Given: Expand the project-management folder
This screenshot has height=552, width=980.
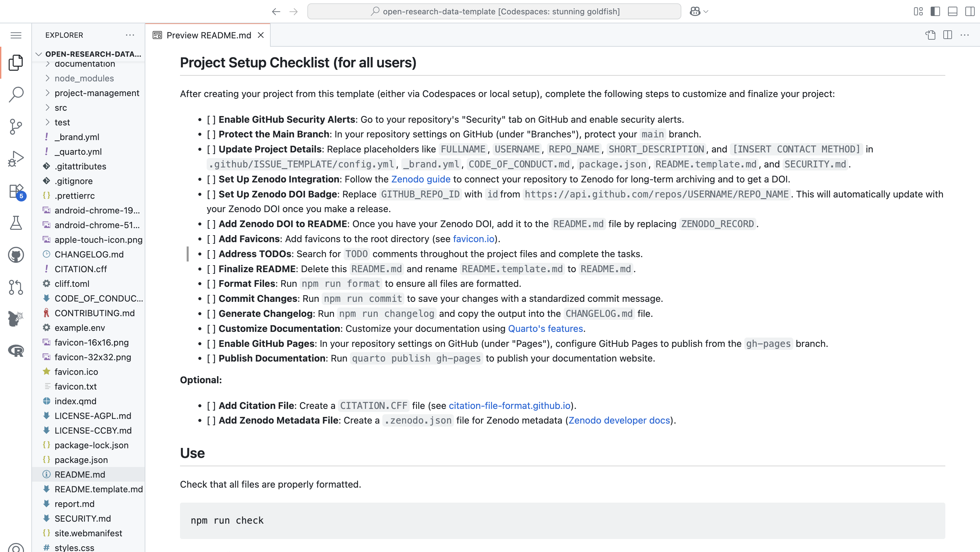Looking at the screenshot, I should coord(97,93).
